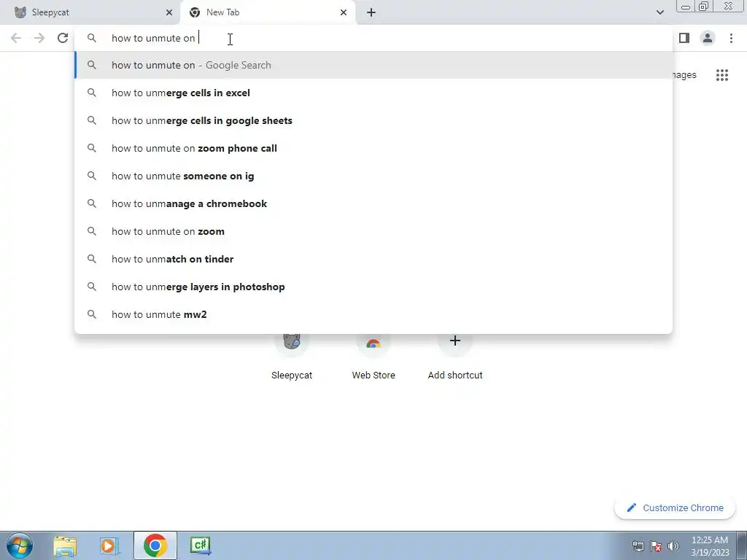Viewport: 747px width, 560px height.
Task: Open the side panel icon
Action: [684, 38]
